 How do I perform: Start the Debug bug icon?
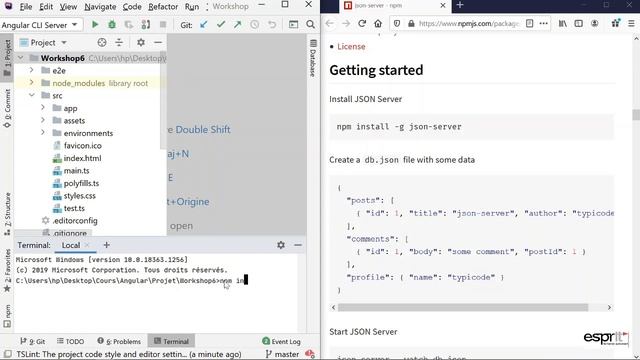point(112,24)
